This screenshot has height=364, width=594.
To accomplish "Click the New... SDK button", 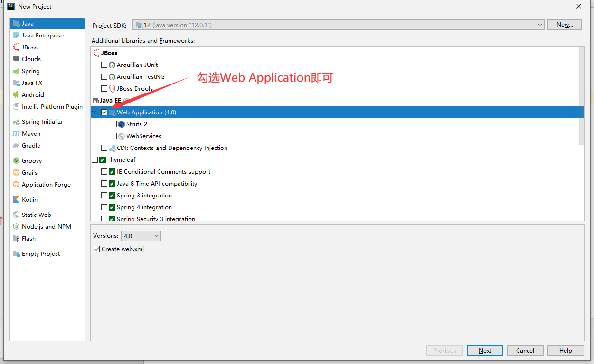I will point(565,25).
